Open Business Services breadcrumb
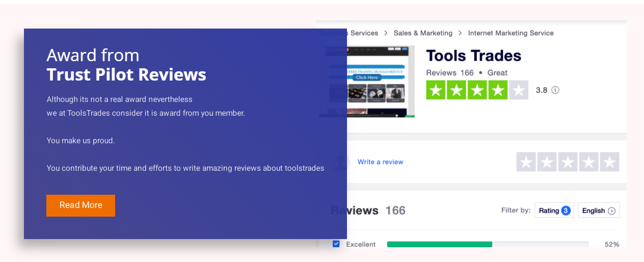644x262 pixels. [348, 33]
